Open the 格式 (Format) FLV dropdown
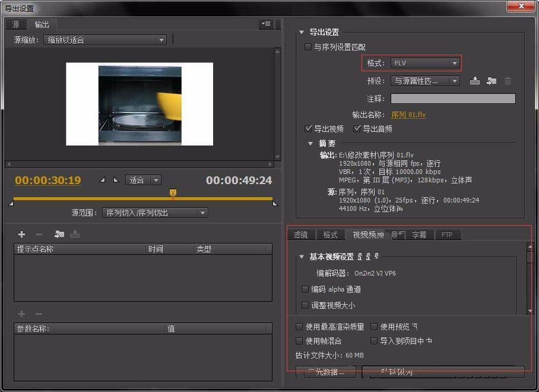 (x=426, y=62)
